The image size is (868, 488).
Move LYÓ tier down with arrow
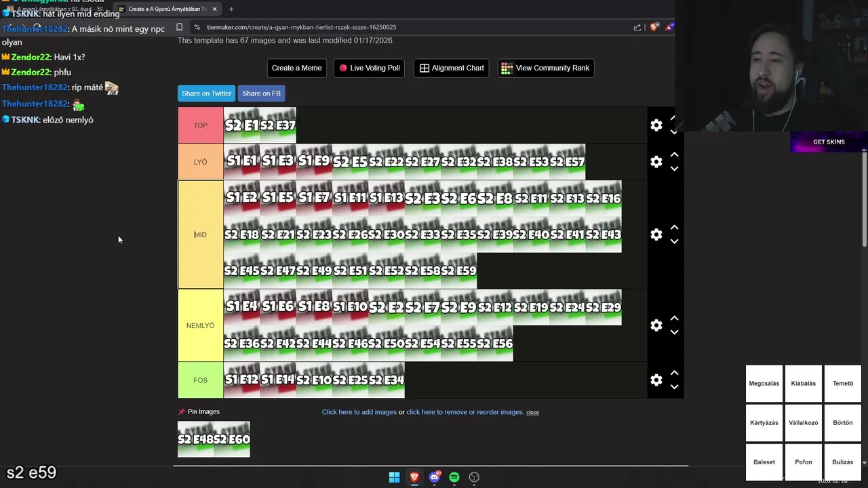[x=674, y=169]
